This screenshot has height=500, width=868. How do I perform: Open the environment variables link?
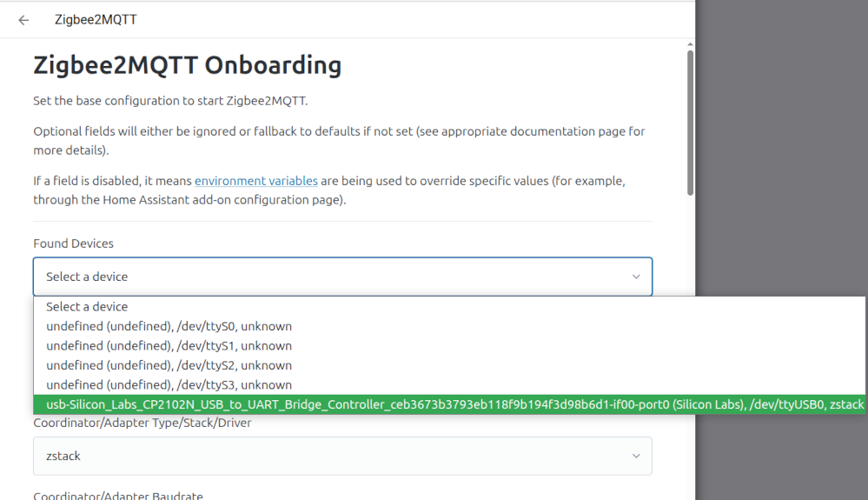255,181
